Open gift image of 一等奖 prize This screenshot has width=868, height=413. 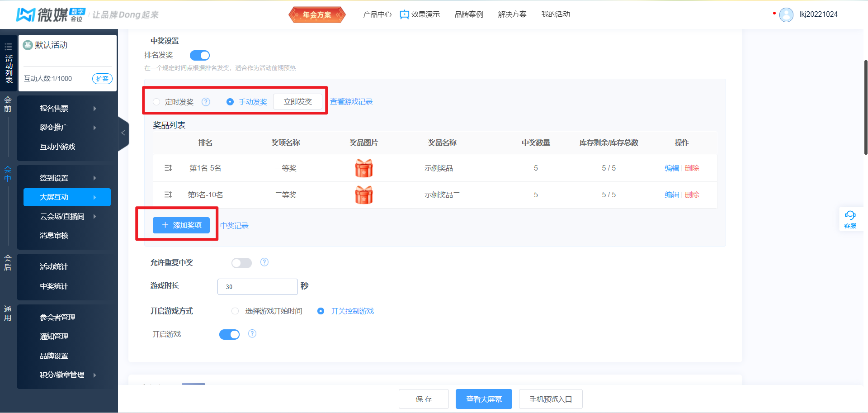point(364,168)
